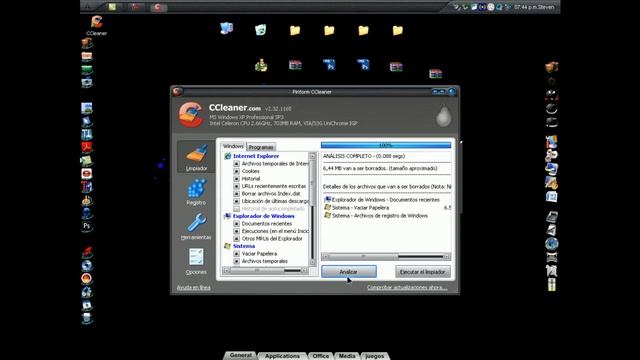Screen dimensions: 640x360
Task: Toggle the Historial checkbox under Internet Explorer
Action: (236, 179)
